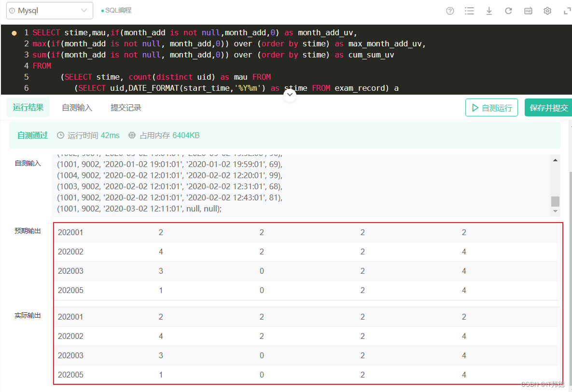Click the 自测运行 button
The image size is (572, 392).
pyautogui.click(x=491, y=108)
